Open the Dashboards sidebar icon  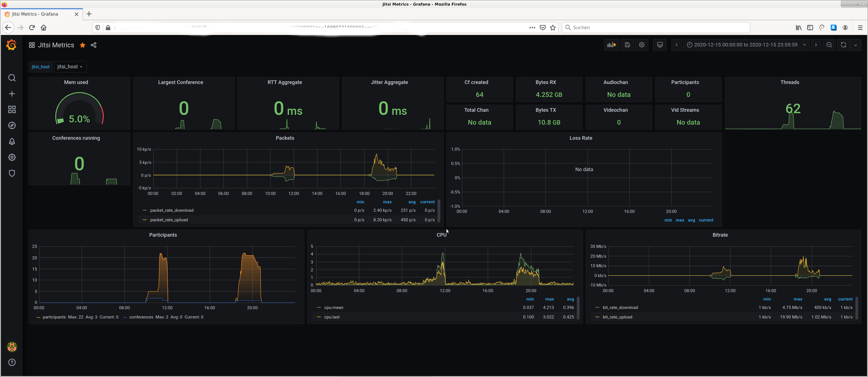click(12, 110)
